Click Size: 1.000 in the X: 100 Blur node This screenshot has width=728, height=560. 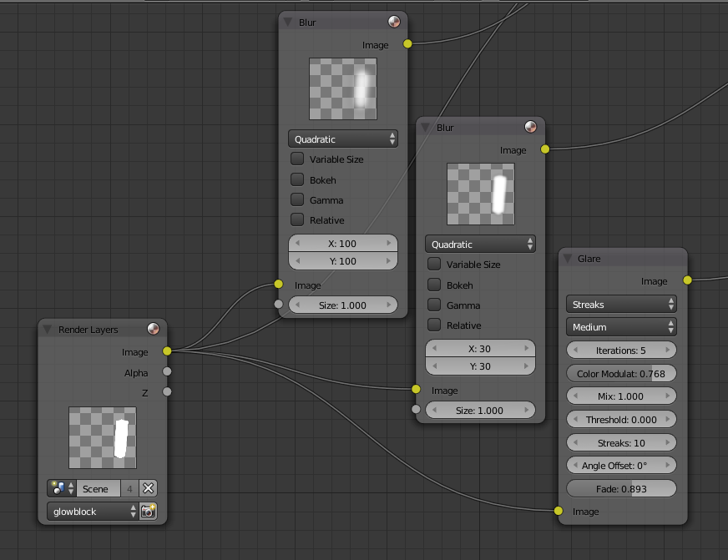click(342, 305)
